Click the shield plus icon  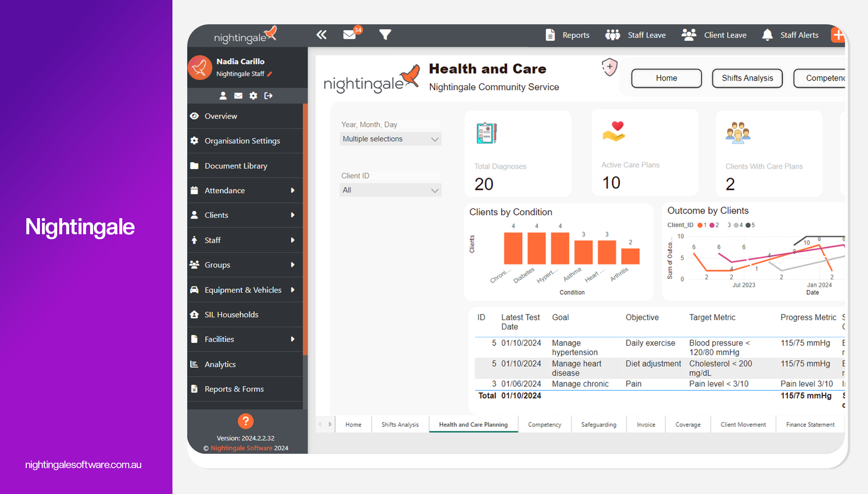click(x=609, y=67)
